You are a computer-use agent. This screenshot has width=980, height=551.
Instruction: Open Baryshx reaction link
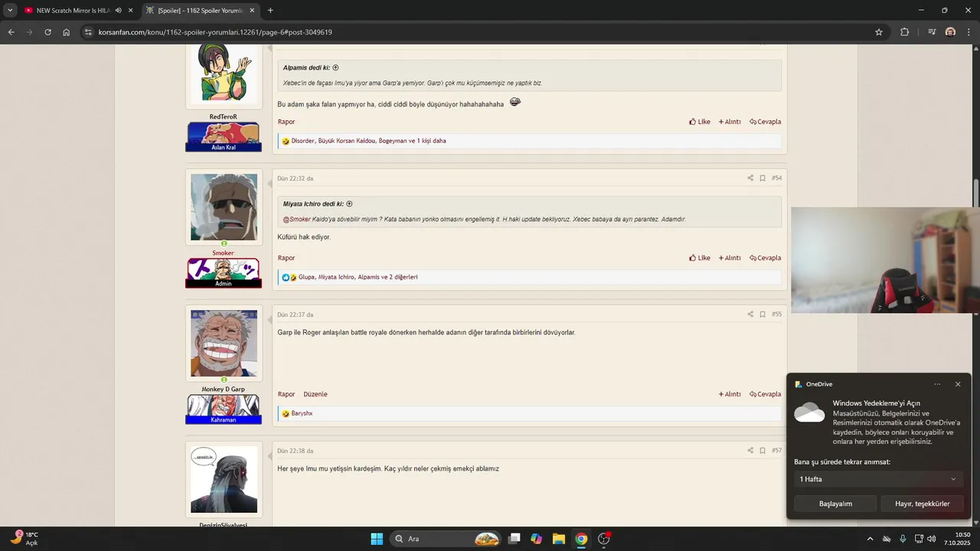[302, 413]
